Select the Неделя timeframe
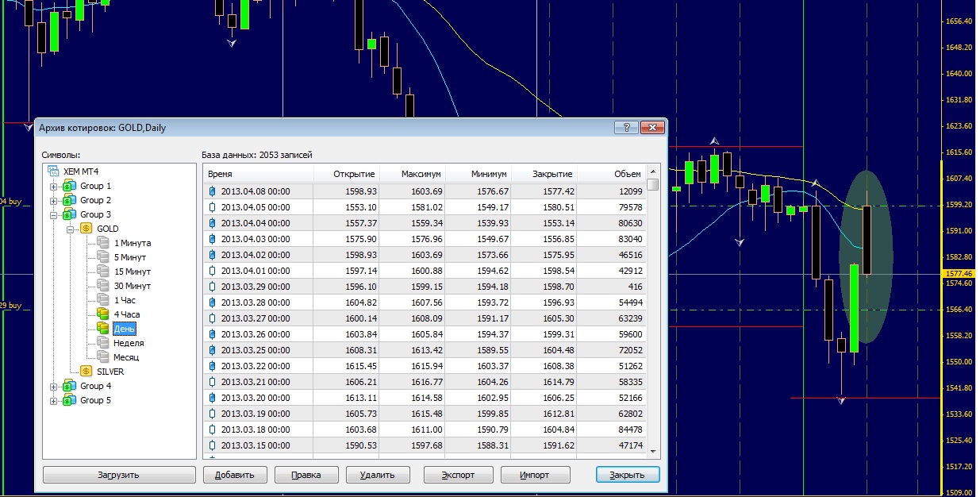Screen dimensions: 980x497 point(129,343)
